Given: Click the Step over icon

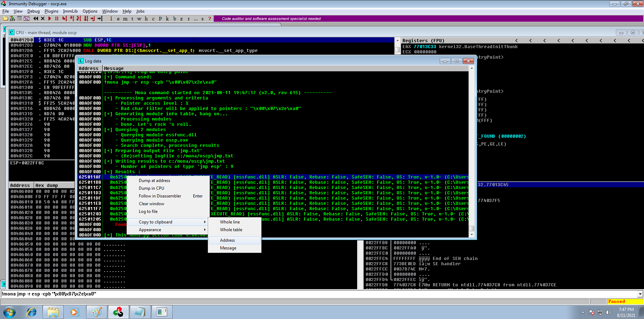Looking at the screenshot, I should (72, 19).
